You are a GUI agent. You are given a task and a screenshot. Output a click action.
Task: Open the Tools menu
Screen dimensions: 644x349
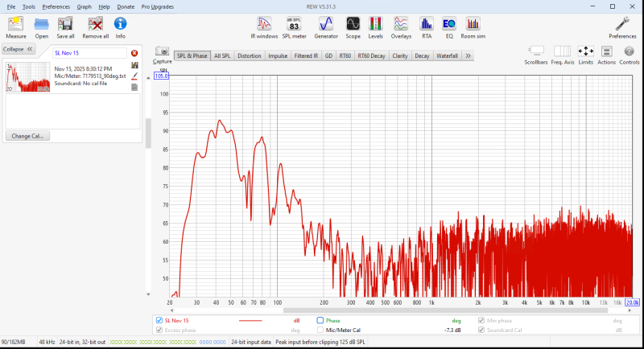(x=28, y=6)
